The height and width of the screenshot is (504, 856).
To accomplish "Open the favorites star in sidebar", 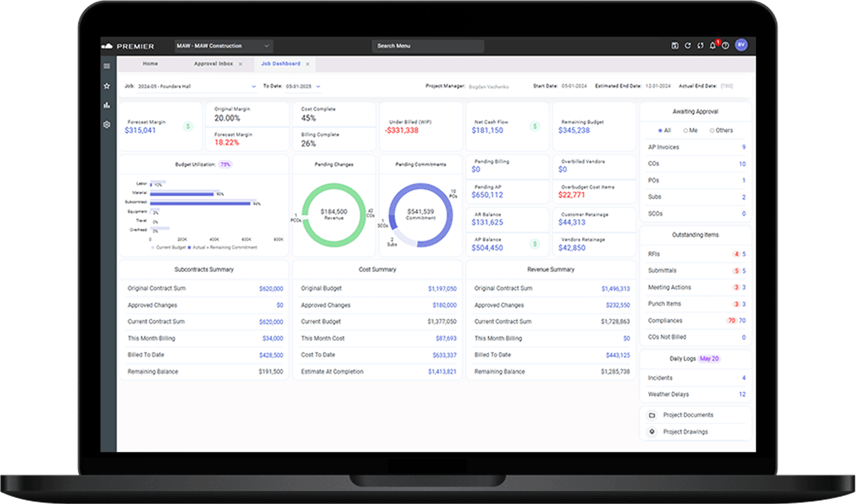I will [x=107, y=86].
